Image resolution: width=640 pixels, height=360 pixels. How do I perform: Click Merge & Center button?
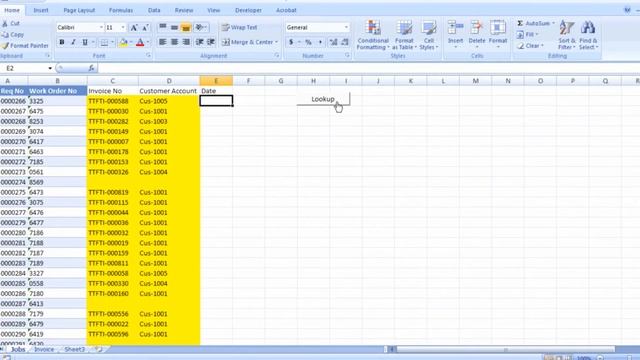[x=247, y=42]
